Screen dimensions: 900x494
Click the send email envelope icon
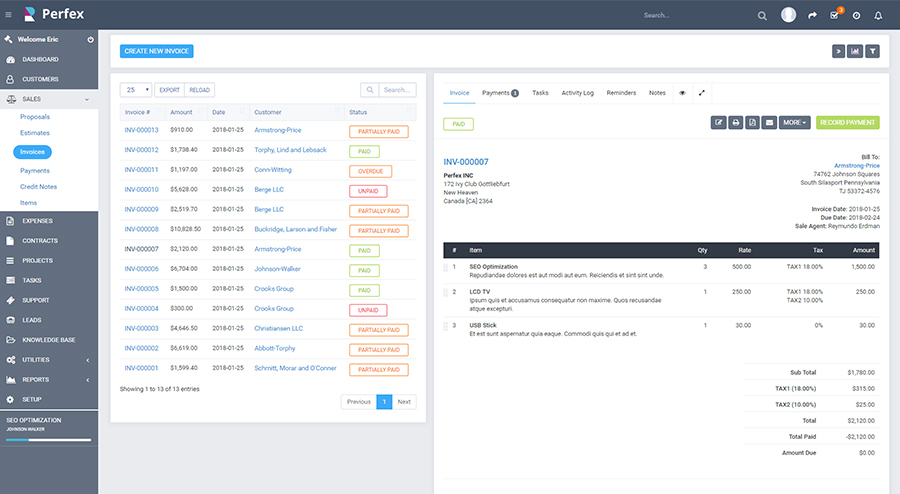pos(770,122)
